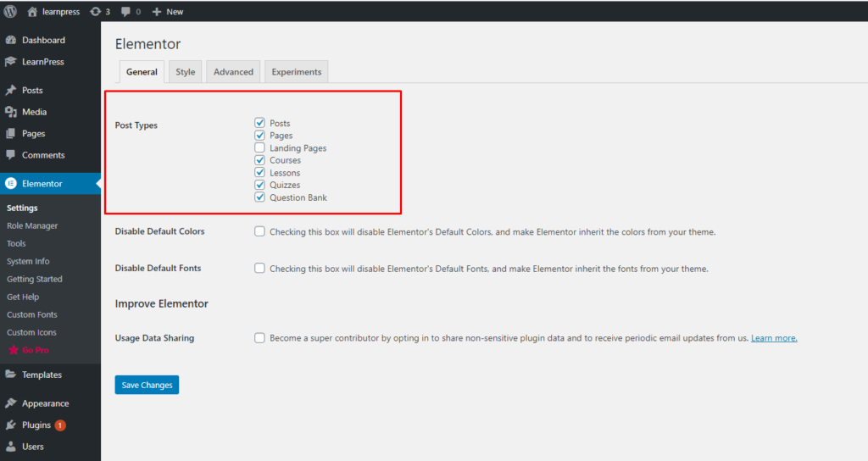Enable the Landing Pages checkbox
The height and width of the screenshot is (461, 868).
[260, 148]
